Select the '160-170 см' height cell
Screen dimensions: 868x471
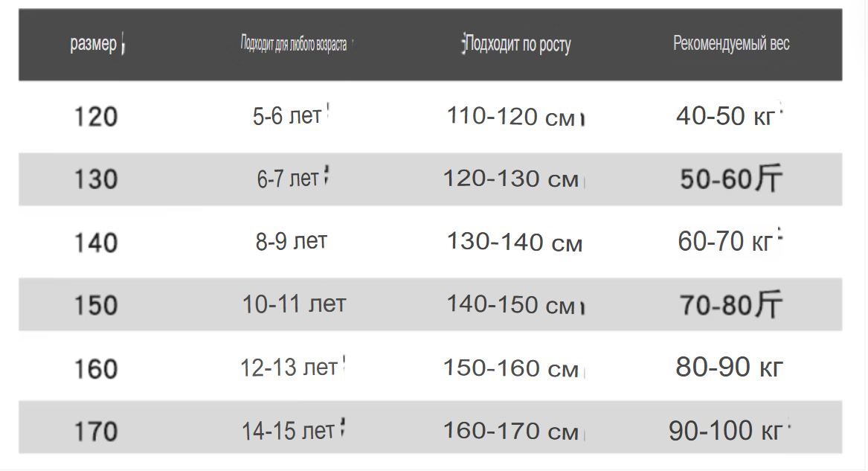click(x=510, y=431)
